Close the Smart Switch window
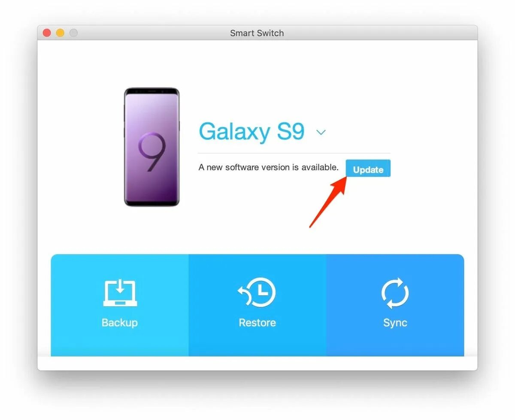The height and width of the screenshot is (420, 515). (47, 33)
